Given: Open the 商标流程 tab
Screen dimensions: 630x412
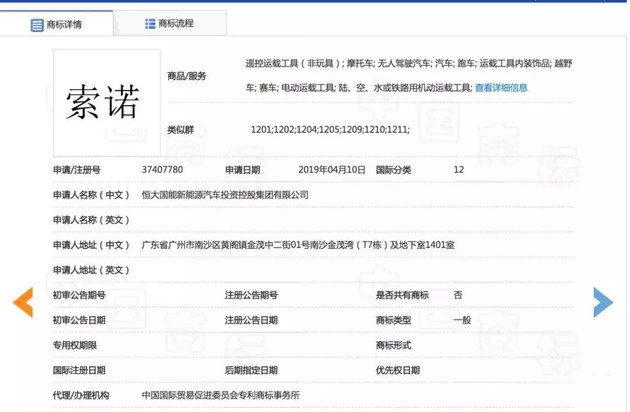Looking at the screenshot, I should click(170, 23).
